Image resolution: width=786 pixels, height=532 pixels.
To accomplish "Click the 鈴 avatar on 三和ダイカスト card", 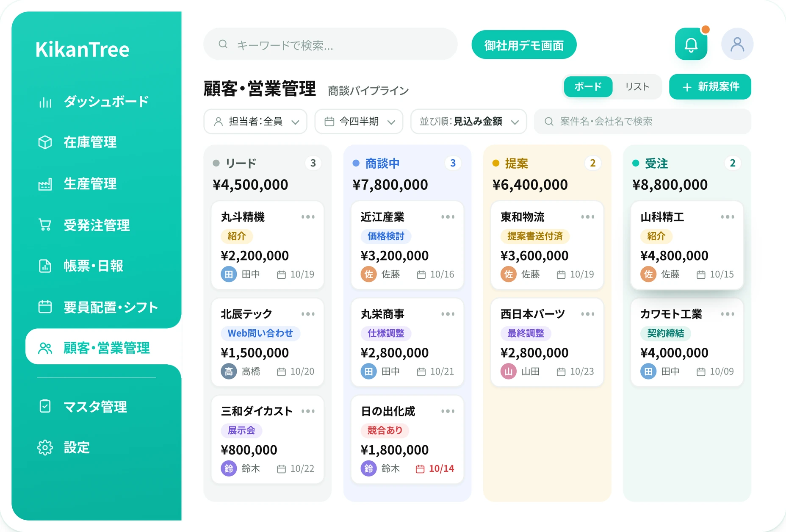I will (x=229, y=468).
